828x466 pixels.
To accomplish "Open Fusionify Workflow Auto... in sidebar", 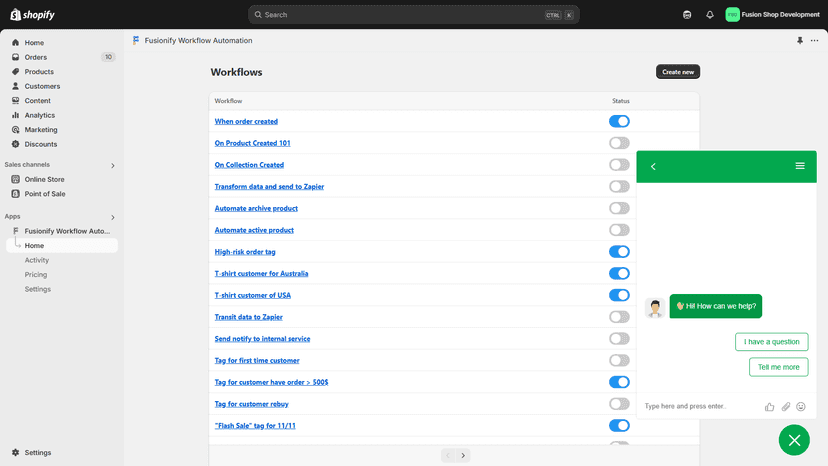I will click(x=67, y=231).
